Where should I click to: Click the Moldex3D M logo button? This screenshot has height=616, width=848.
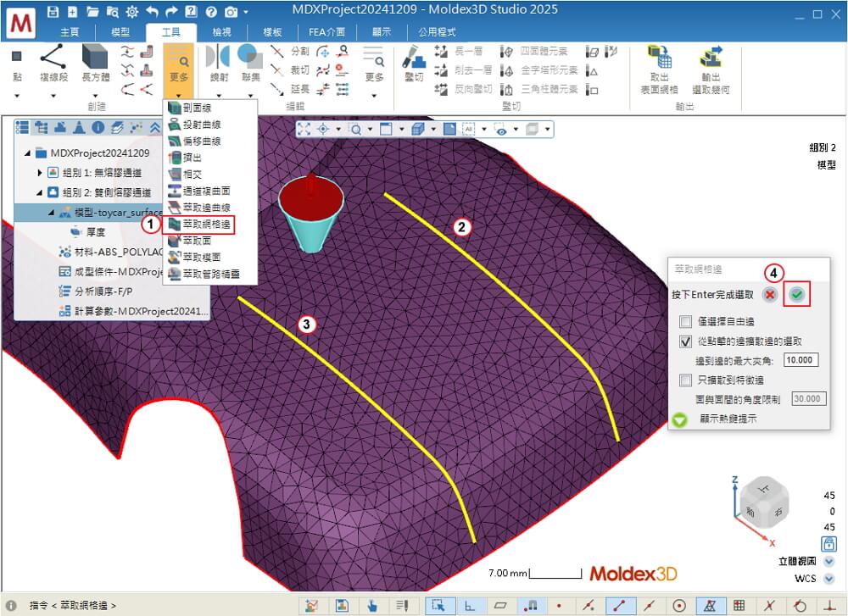click(22, 23)
